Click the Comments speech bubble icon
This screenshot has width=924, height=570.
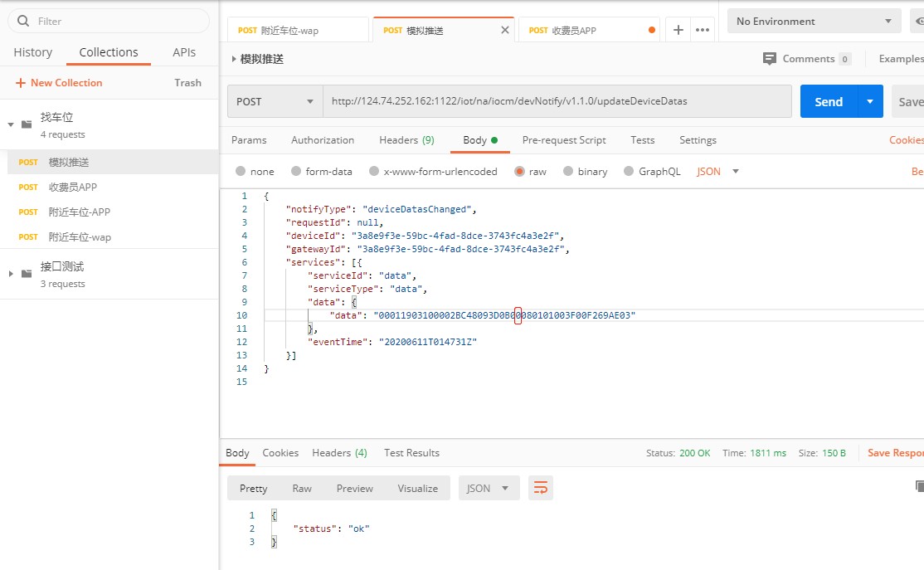[769, 59]
